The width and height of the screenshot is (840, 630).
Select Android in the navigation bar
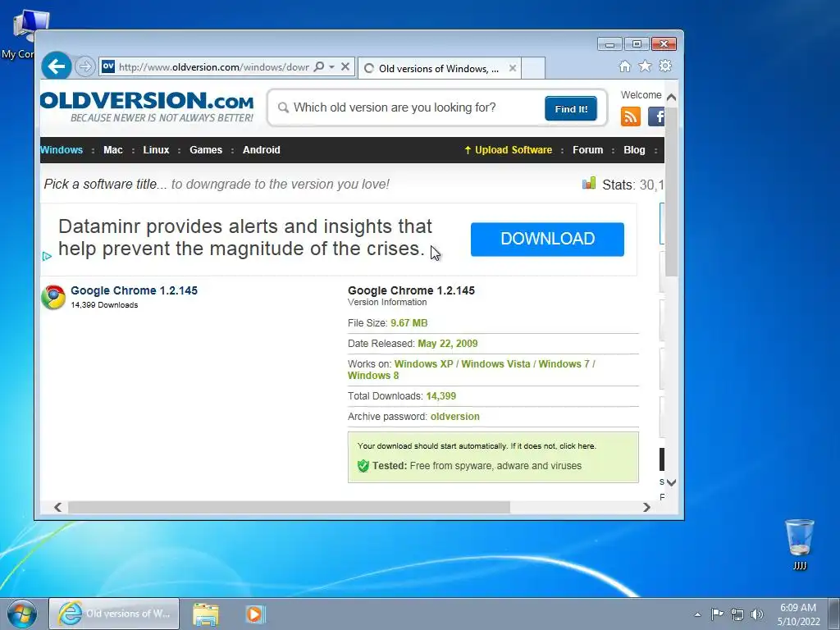[262, 150]
